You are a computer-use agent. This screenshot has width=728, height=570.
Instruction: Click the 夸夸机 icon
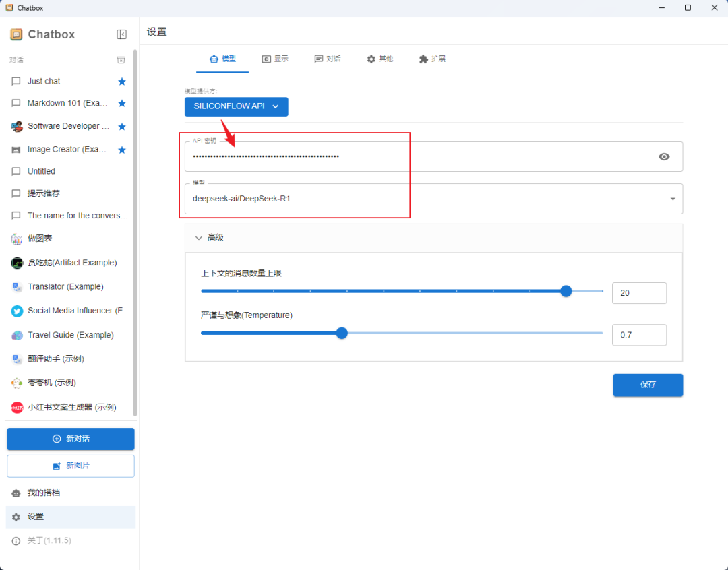click(17, 383)
